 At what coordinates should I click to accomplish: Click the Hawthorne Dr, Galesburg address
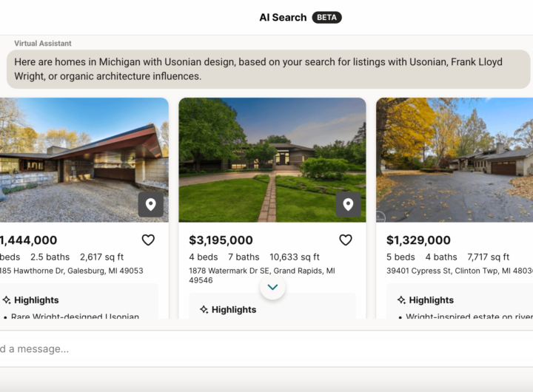[x=71, y=271]
